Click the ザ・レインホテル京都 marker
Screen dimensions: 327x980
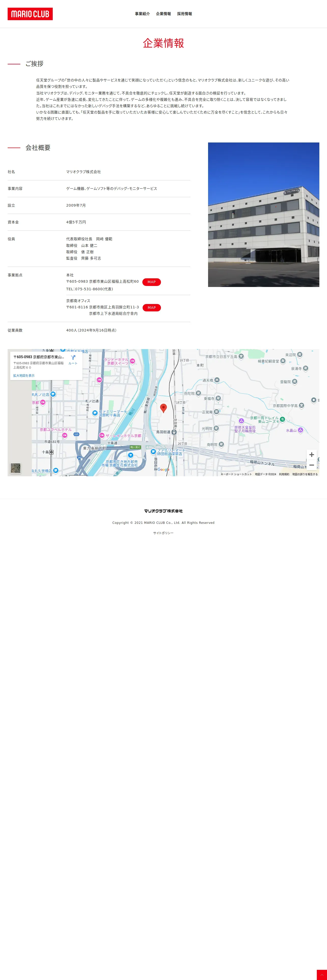[x=102, y=435]
